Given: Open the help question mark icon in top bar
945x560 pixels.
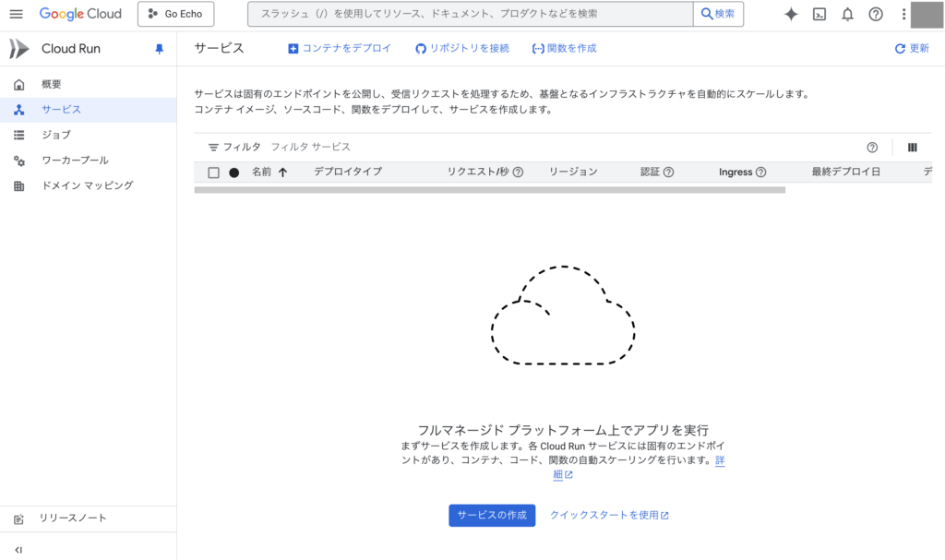Looking at the screenshot, I should 876,14.
